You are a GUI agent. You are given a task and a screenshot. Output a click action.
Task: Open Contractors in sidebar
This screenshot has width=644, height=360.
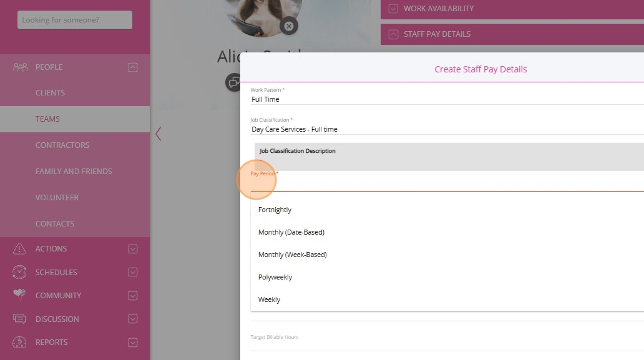[x=75, y=145]
